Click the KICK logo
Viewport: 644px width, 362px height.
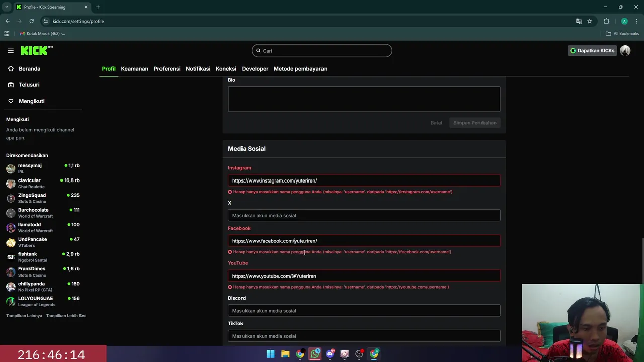37,51
